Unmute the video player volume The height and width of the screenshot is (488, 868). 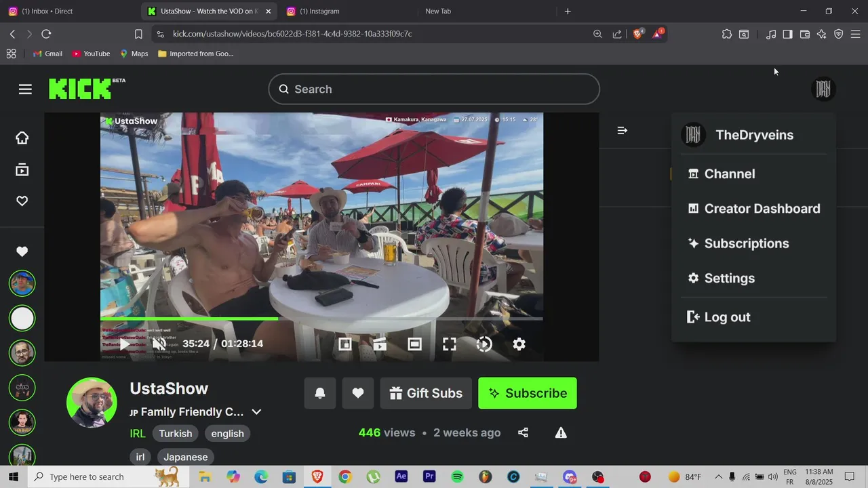[x=159, y=344]
